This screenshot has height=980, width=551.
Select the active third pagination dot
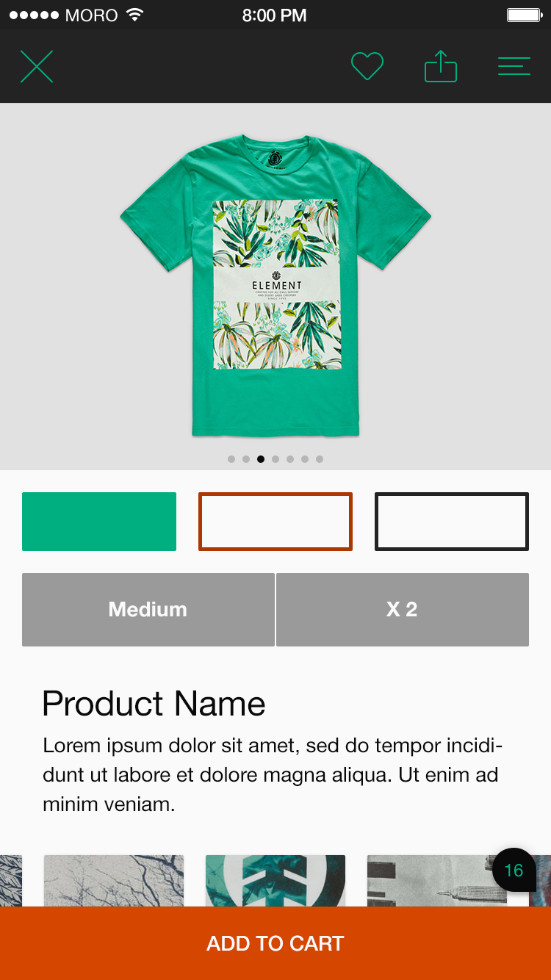click(261, 459)
